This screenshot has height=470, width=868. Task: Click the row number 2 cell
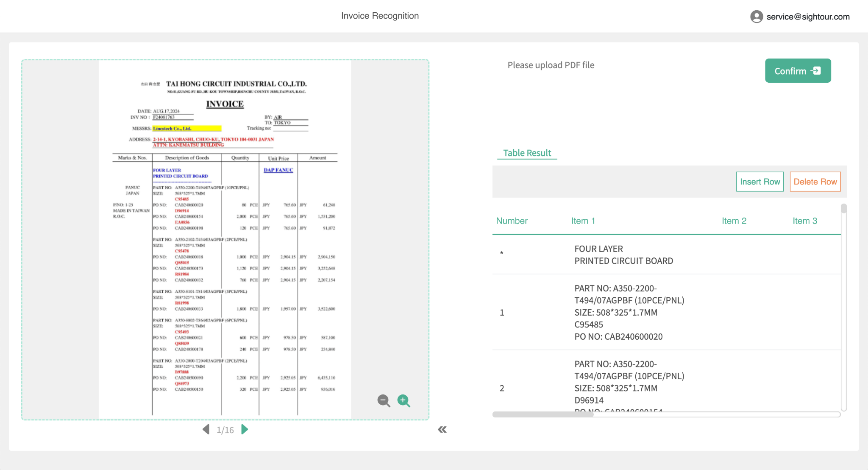pos(502,388)
